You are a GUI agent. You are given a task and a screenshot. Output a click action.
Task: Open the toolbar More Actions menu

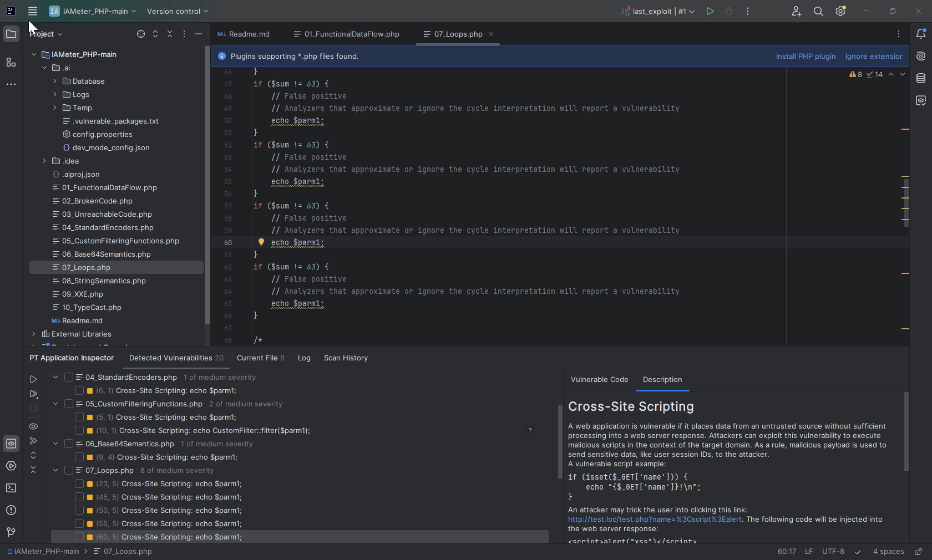[748, 11]
